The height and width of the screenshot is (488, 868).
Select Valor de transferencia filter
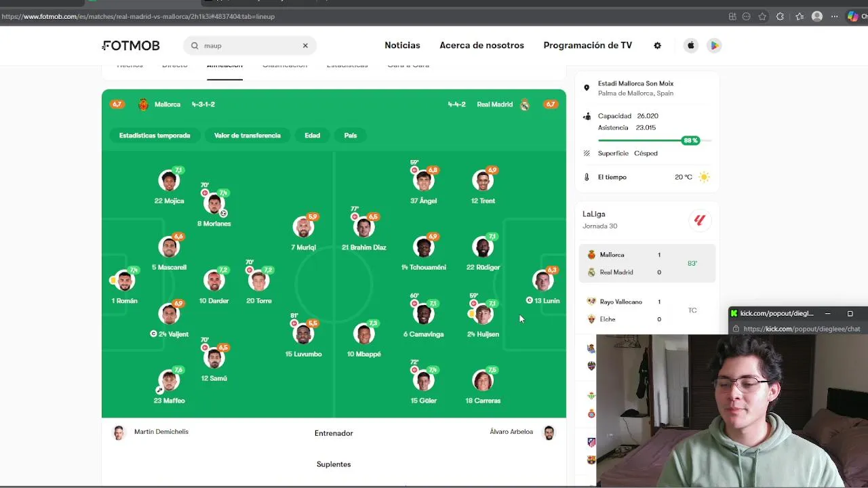click(x=248, y=136)
